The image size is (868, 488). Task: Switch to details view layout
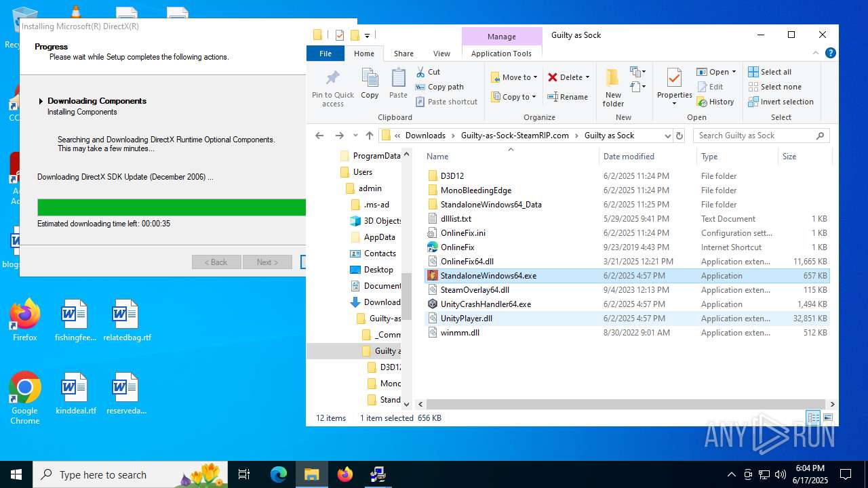click(x=813, y=418)
